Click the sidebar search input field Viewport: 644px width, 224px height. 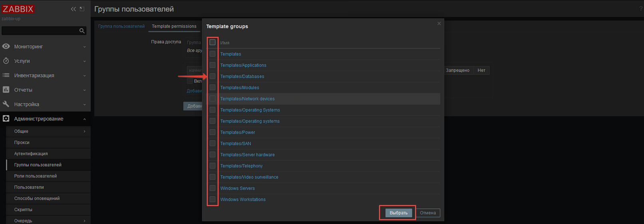(40, 31)
